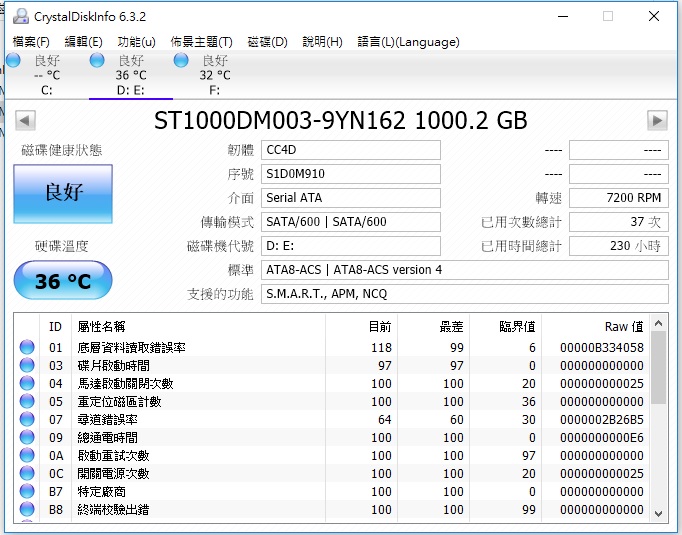Click status orb for drive C:
Screen dimensions: 682x535
coord(13,60)
